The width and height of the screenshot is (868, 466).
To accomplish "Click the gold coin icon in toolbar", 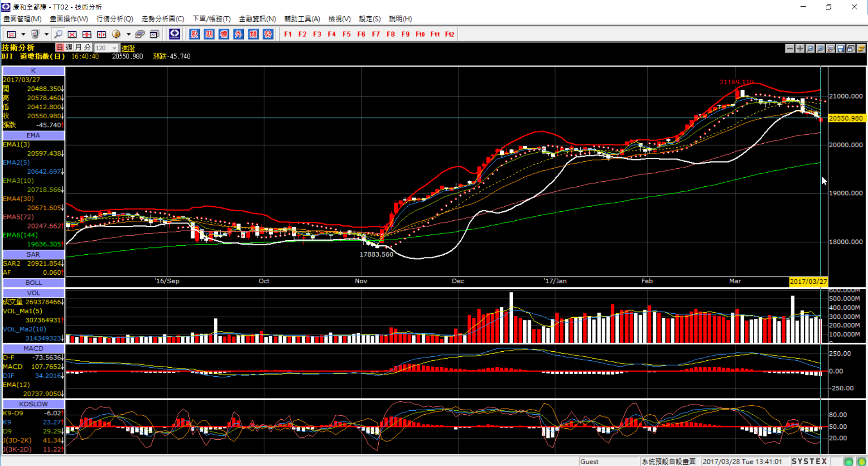I will tap(116, 34).
